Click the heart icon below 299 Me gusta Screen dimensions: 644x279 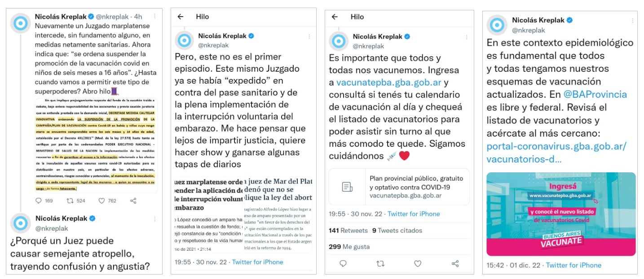click(418, 264)
